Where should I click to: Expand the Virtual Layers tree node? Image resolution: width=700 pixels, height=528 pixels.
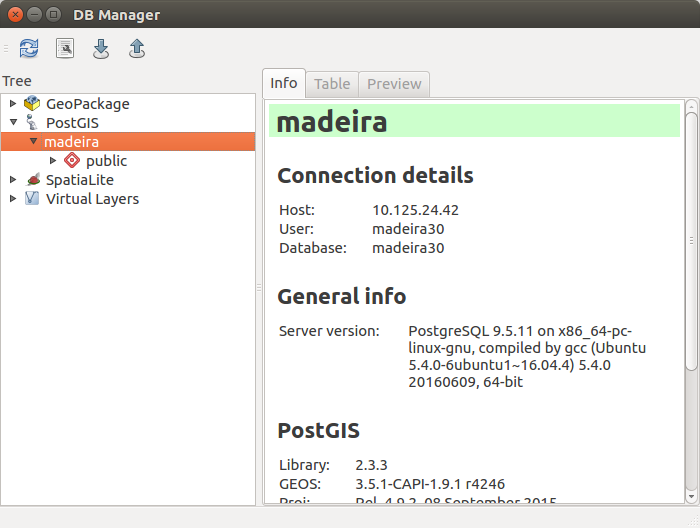point(13,198)
